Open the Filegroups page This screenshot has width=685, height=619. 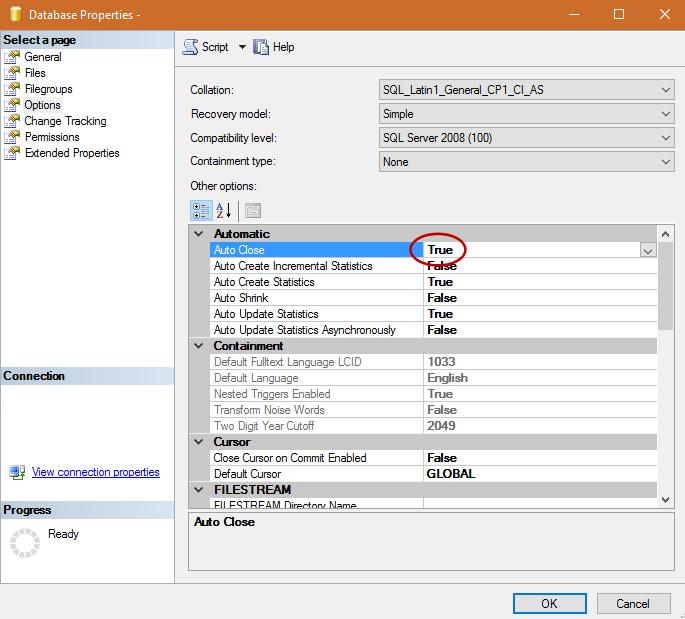tap(48, 89)
